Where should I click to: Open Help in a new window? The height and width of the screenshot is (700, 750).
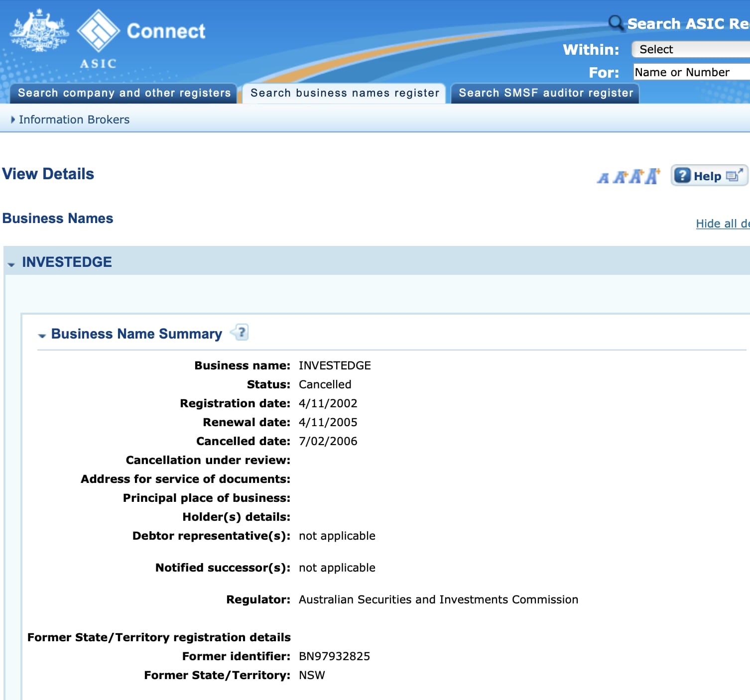709,176
